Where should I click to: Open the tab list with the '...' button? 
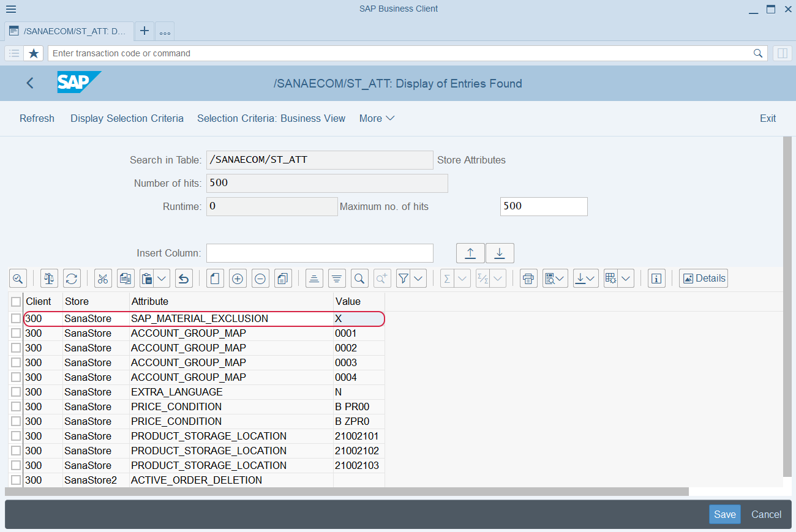pos(165,31)
